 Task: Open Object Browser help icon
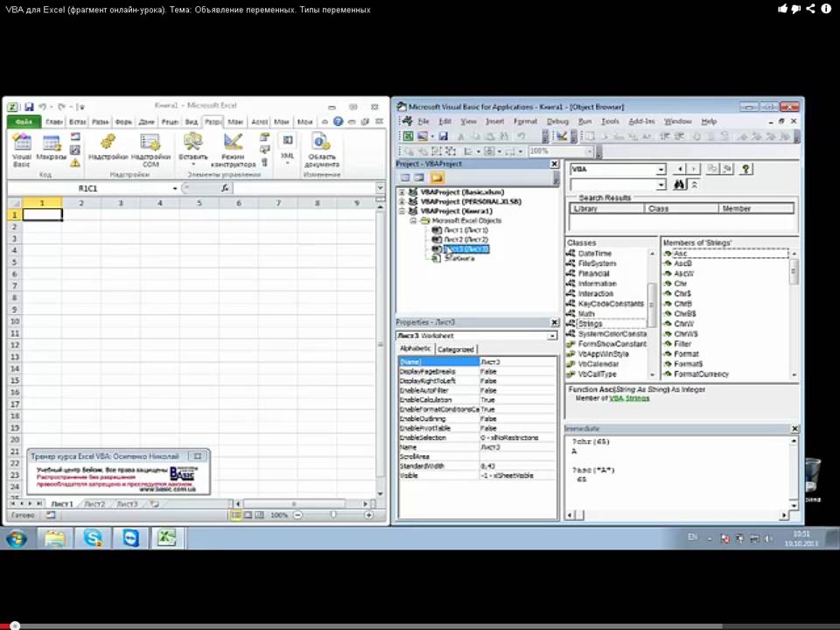pos(745,169)
